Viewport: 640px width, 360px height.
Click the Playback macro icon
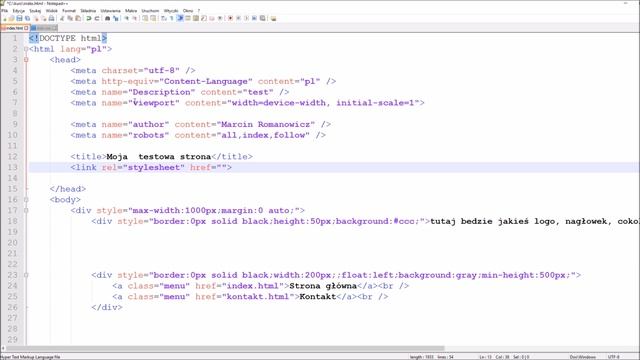click(246, 18)
